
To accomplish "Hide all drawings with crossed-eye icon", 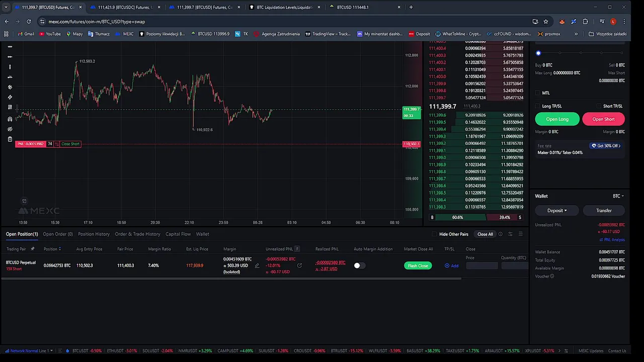I will pyautogui.click(x=10, y=129).
